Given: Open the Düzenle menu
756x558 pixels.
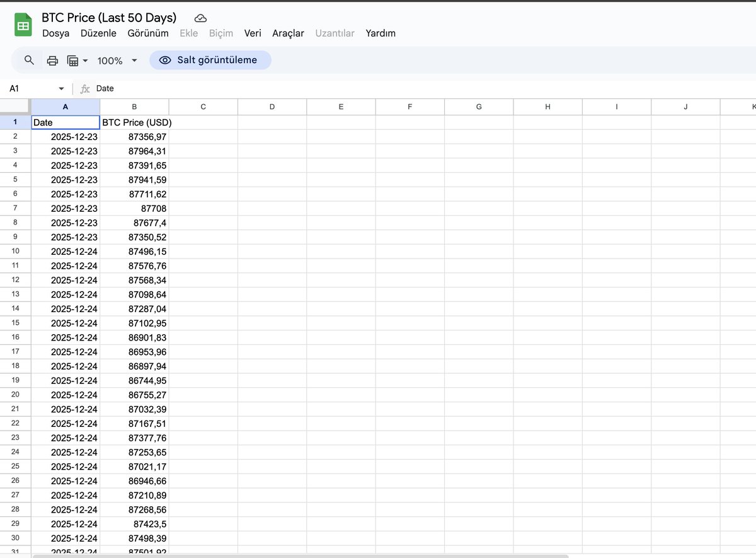Looking at the screenshot, I should [98, 33].
